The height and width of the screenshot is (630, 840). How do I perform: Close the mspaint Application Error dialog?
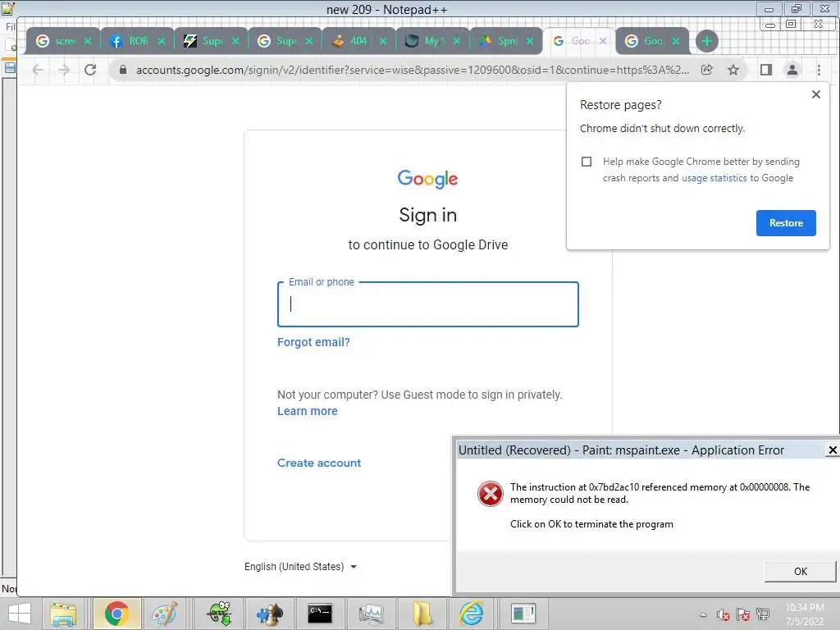pyautogui.click(x=832, y=450)
